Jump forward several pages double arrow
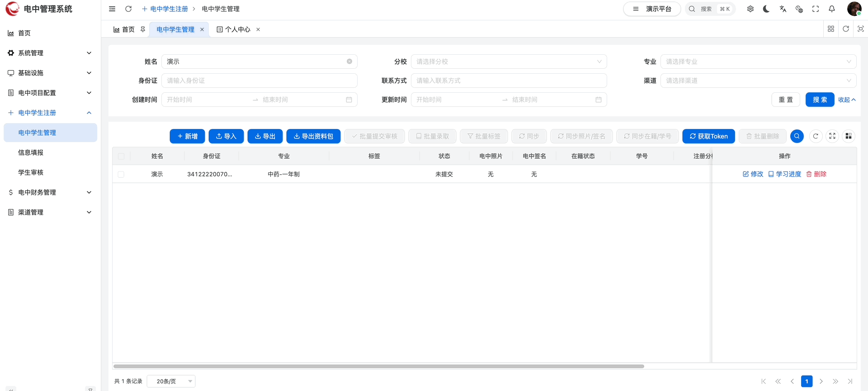The width and height of the screenshot is (868, 391). point(835,381)
